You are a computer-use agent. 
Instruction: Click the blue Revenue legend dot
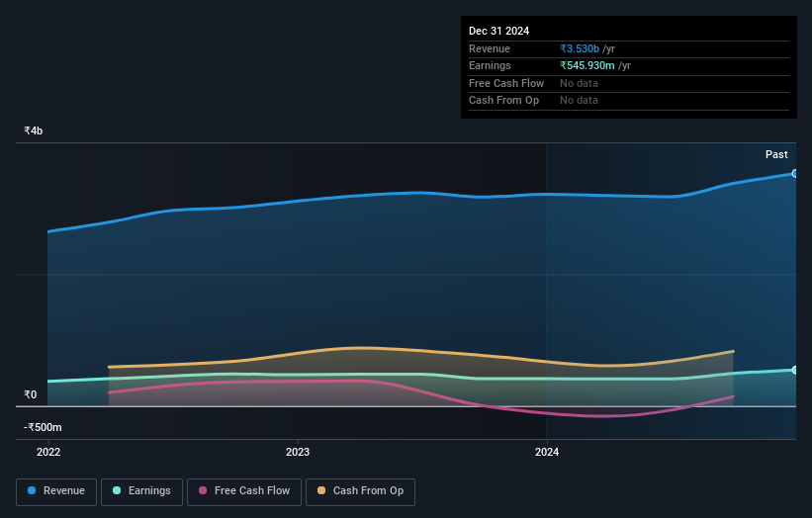[32, 490]
